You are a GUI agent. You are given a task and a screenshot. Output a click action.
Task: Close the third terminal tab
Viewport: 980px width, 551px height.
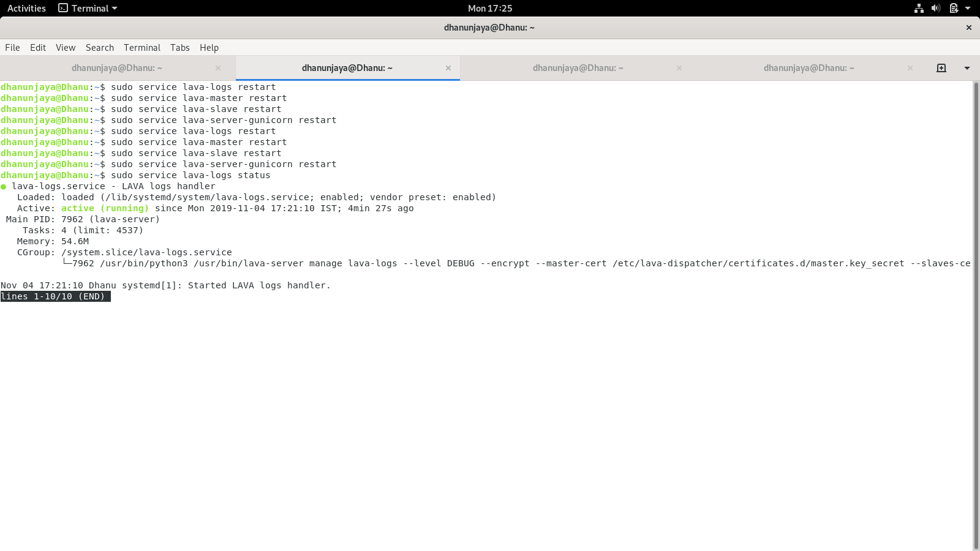click(679, 68)
